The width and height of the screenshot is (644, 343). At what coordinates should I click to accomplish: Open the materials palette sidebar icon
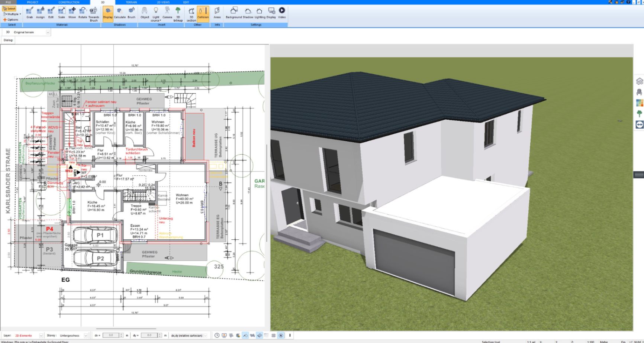point(640,103)
